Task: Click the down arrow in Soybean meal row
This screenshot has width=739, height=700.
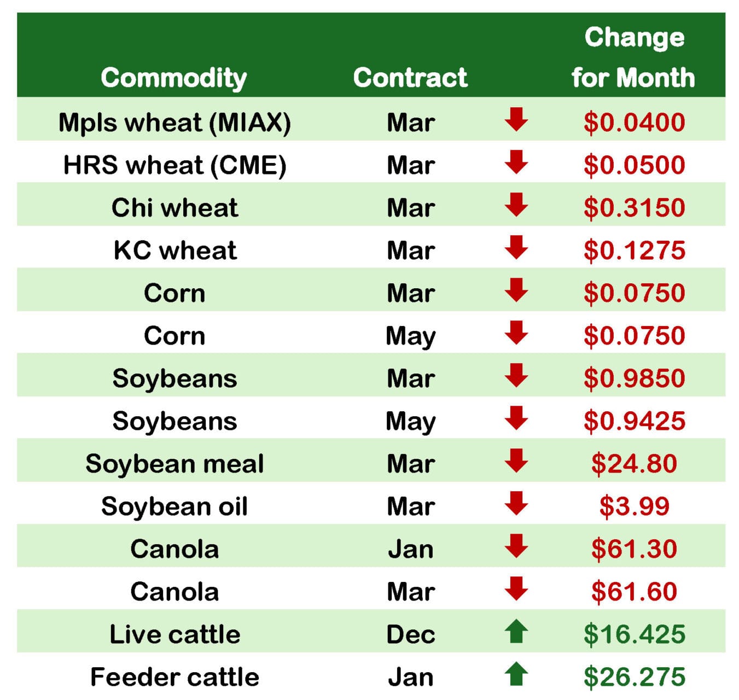Action: pos(516,461)
